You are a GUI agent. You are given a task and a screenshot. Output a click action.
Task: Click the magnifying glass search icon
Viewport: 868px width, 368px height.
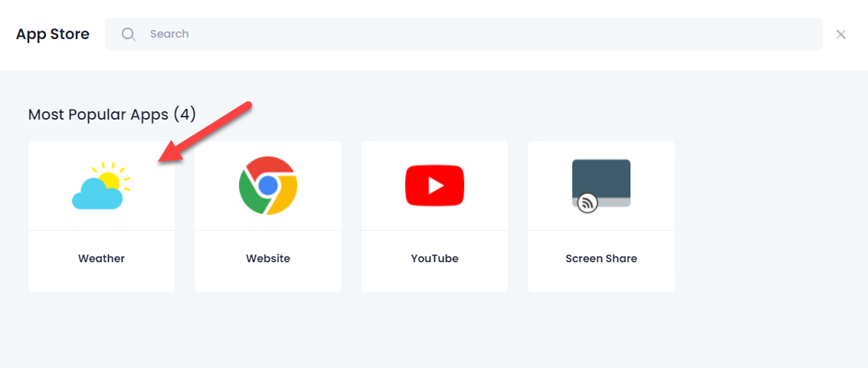coord(129,34)
